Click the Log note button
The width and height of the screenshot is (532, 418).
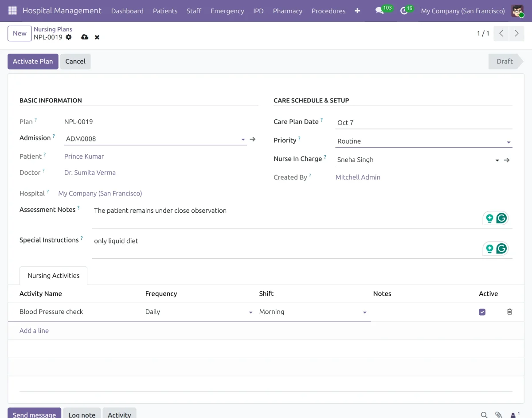pyautogui.click(x=82, y=413)
